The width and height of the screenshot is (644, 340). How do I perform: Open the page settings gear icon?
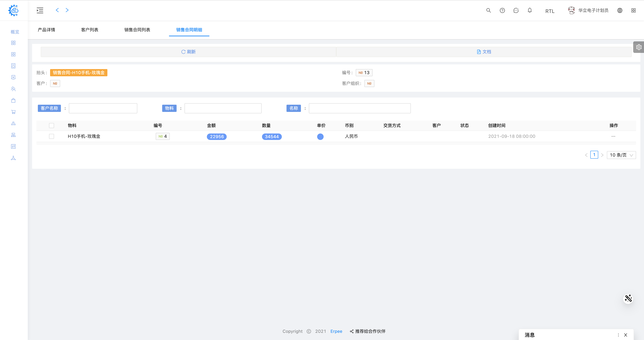pos(639,47)
